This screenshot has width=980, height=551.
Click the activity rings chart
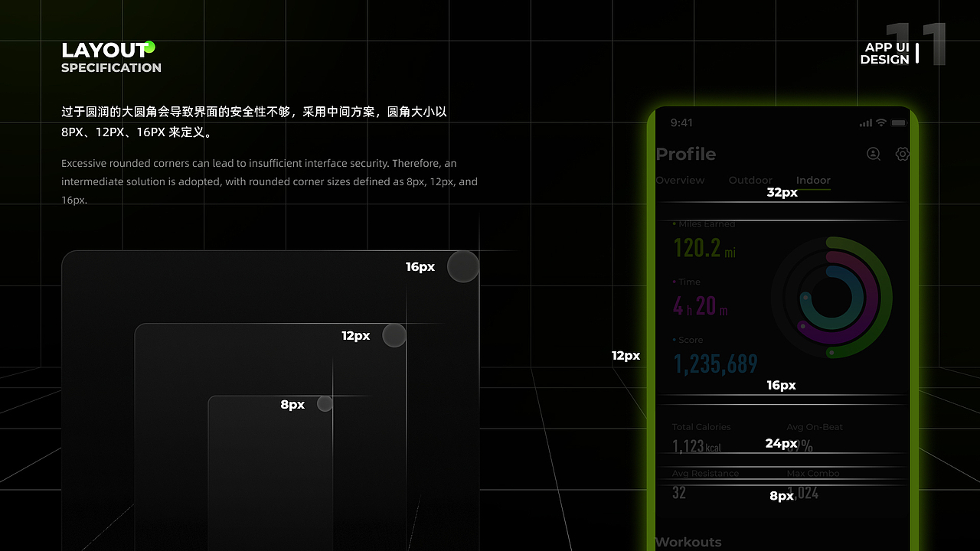[831, 297]
